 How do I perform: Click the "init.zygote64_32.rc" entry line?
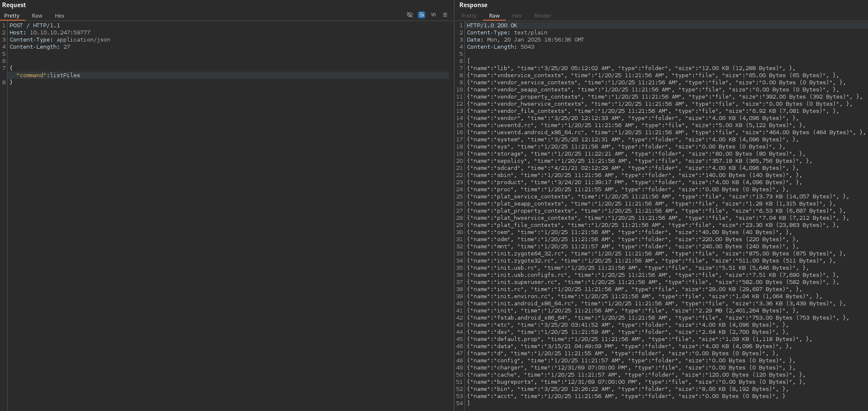pyautogui.click(x=657, y=254)
